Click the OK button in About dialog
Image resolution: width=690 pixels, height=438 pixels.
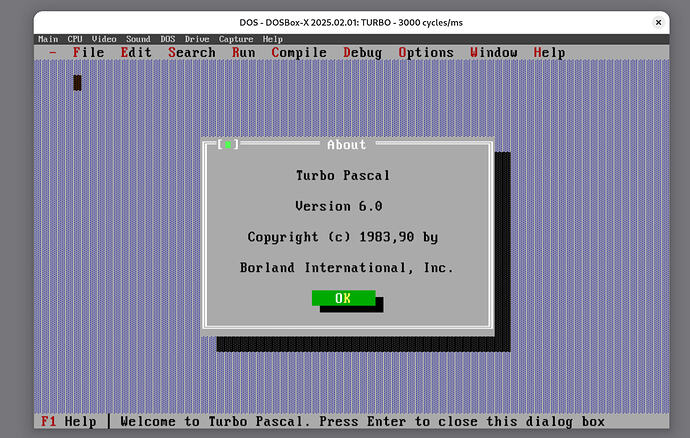[x=343, y=298]
